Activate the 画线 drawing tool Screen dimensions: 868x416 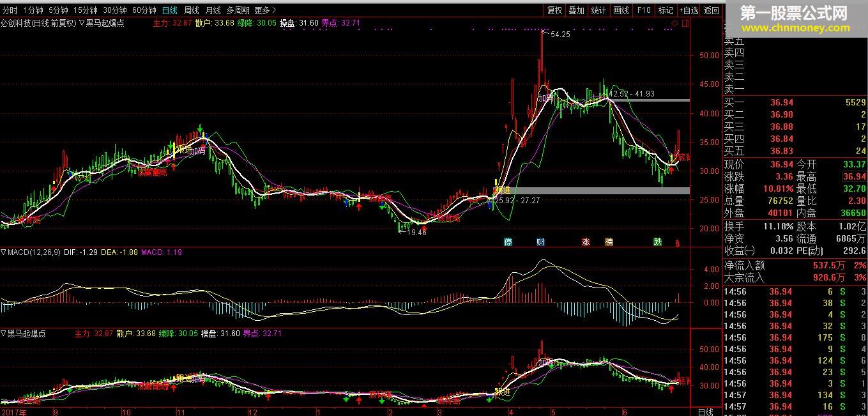pos(621,10)
